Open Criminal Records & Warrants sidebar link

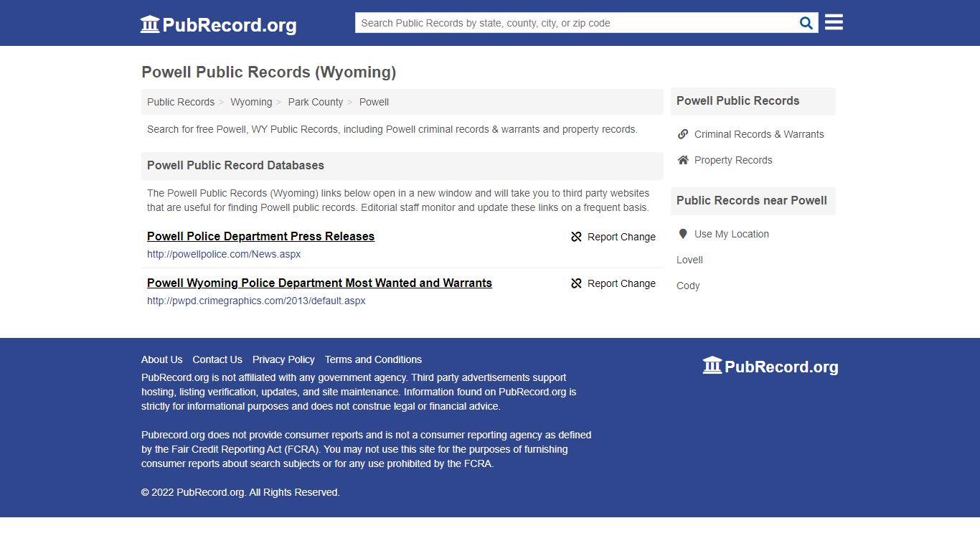point(759,134)
